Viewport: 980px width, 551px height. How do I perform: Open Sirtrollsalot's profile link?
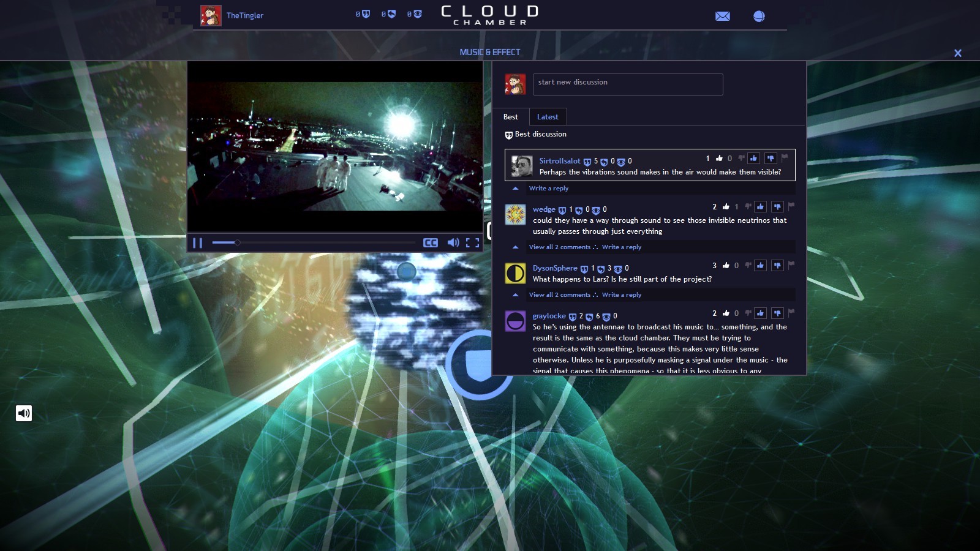560,161
